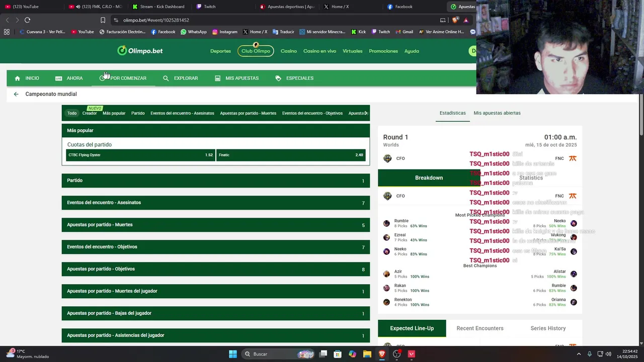Click the Fnatic team logo next to FNC
This screenshot has height=362, width=644.
573,158
